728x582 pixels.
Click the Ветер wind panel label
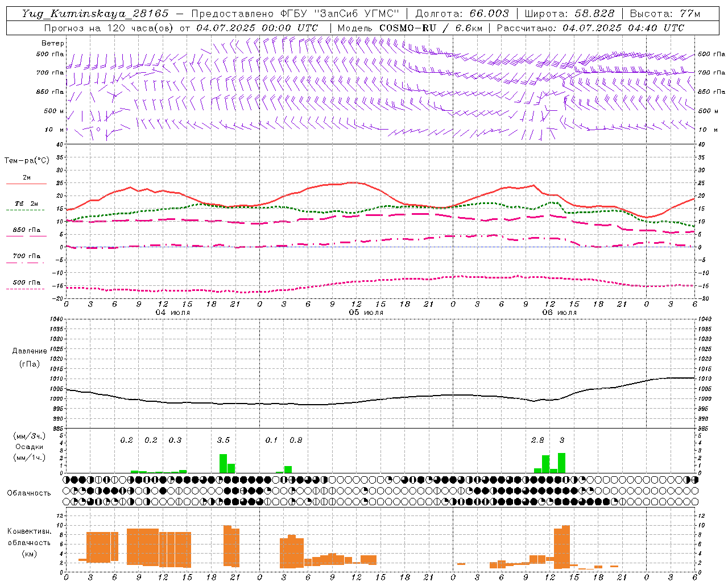pyautogui.click(x=53, y=43)
